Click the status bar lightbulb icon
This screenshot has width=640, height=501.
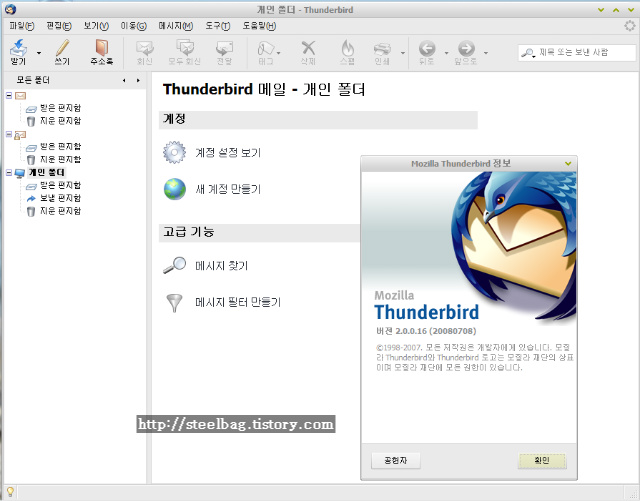10,492
